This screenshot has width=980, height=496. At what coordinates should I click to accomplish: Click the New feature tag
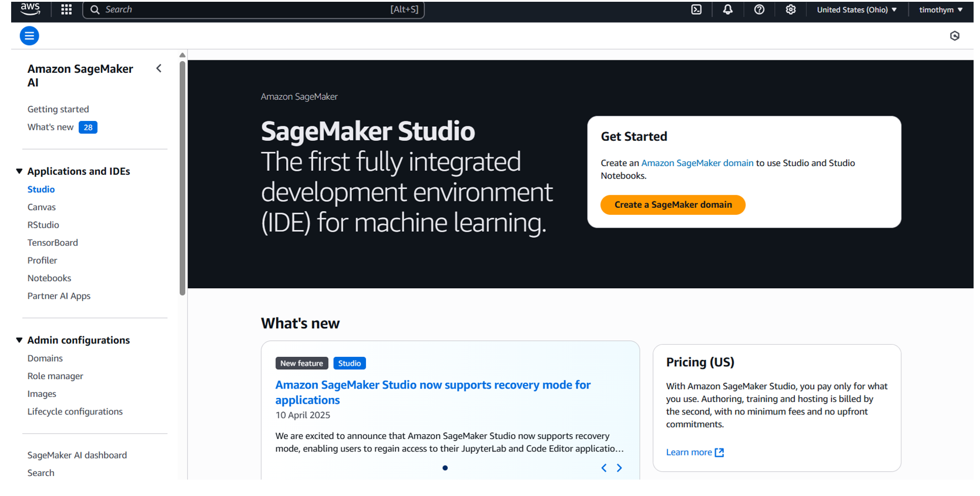tap(302, 363)
